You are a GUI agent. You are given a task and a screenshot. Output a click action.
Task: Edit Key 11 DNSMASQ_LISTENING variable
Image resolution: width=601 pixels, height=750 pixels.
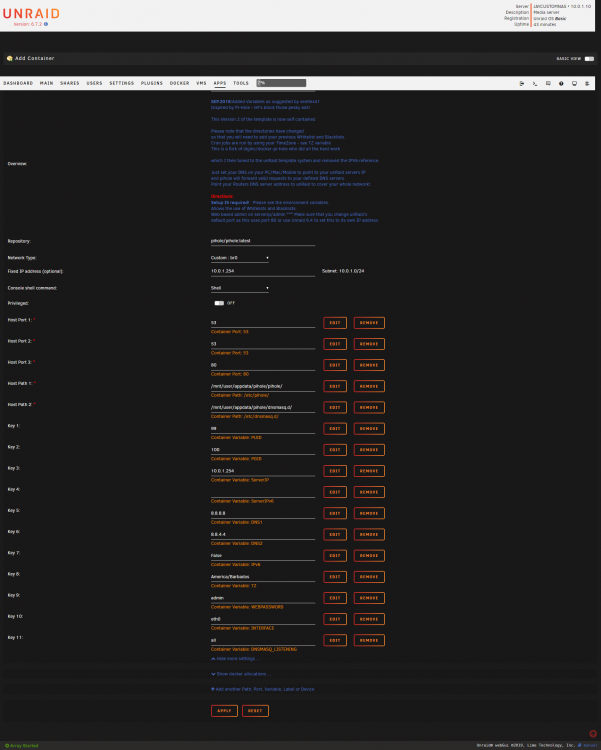point(335,640)
